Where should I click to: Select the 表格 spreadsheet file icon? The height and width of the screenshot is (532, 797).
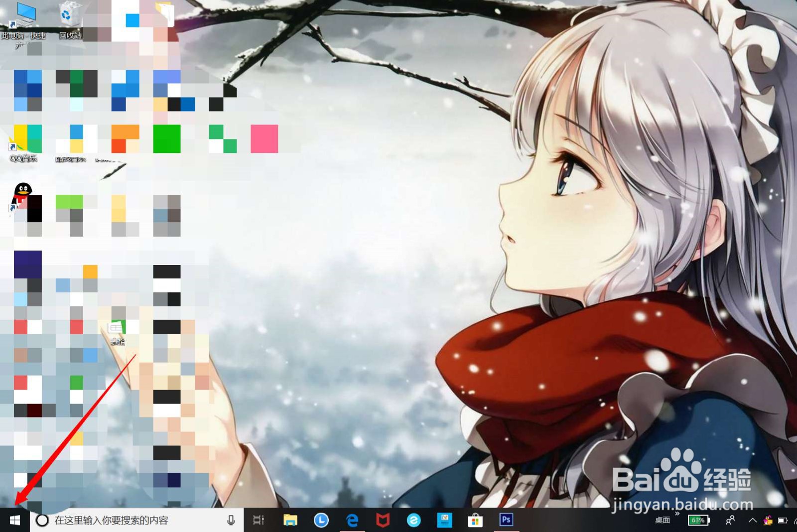click(x=118, y=333)
